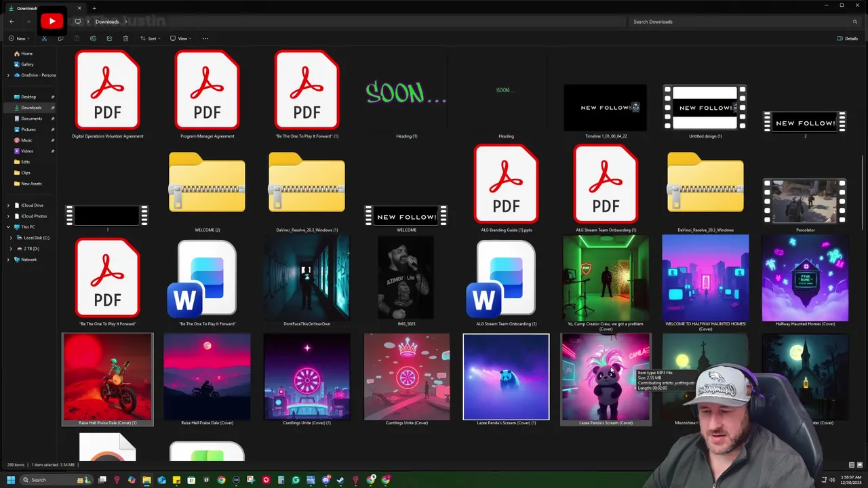Go to Home in navigation pane
The width and height of the screenshot is (868, 488).
pyautogui.click(x=26, y=54)
